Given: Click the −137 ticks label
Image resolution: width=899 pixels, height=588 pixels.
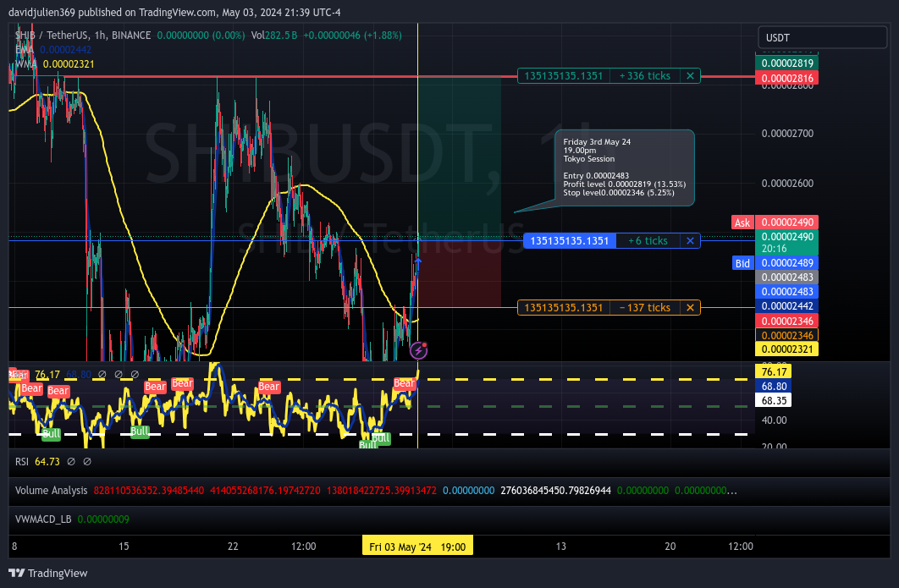Looking at the screenshot, I should (645, 308).
